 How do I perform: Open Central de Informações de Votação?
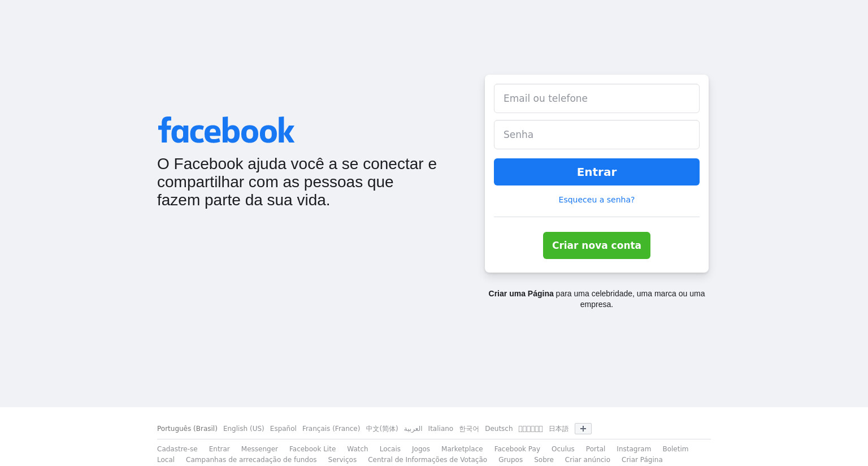[x=427, y=460]
